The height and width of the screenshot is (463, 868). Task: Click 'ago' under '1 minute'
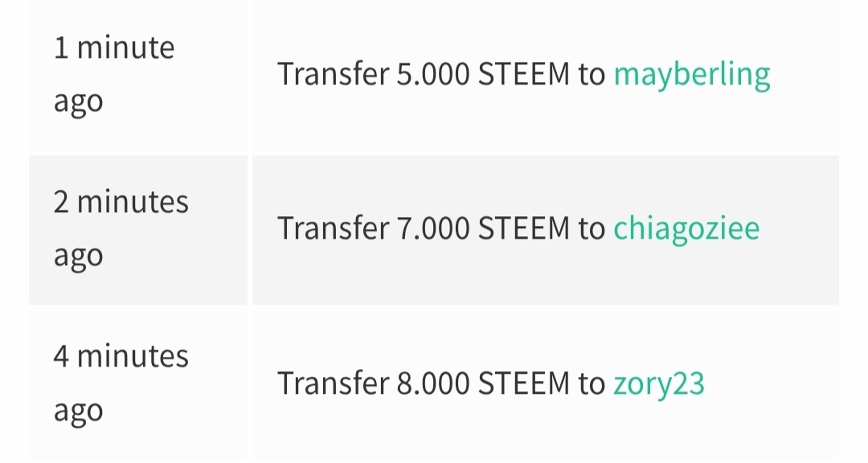coord(78,102)
